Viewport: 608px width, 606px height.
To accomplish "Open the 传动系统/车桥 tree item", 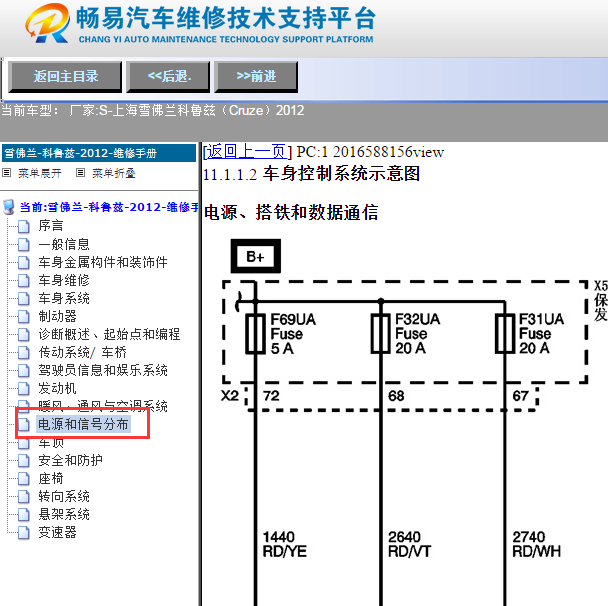I will pyautogui.click(x=82, y=352).
